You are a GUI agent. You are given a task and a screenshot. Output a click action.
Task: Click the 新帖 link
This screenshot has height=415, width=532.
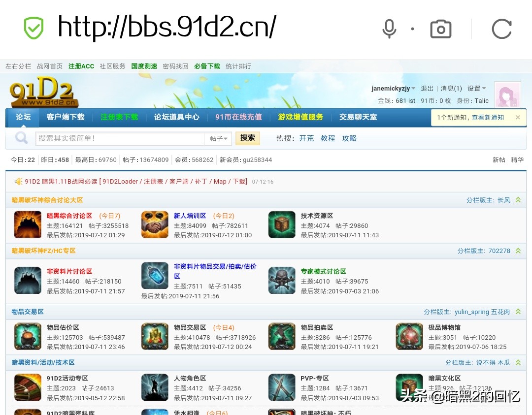tap(499, 160)
